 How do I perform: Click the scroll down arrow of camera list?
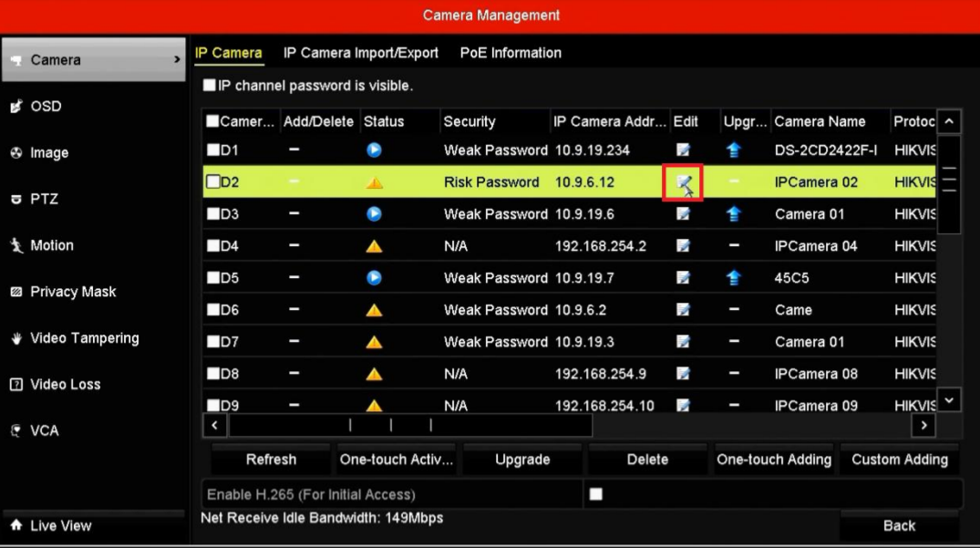[x=949, y=400]
